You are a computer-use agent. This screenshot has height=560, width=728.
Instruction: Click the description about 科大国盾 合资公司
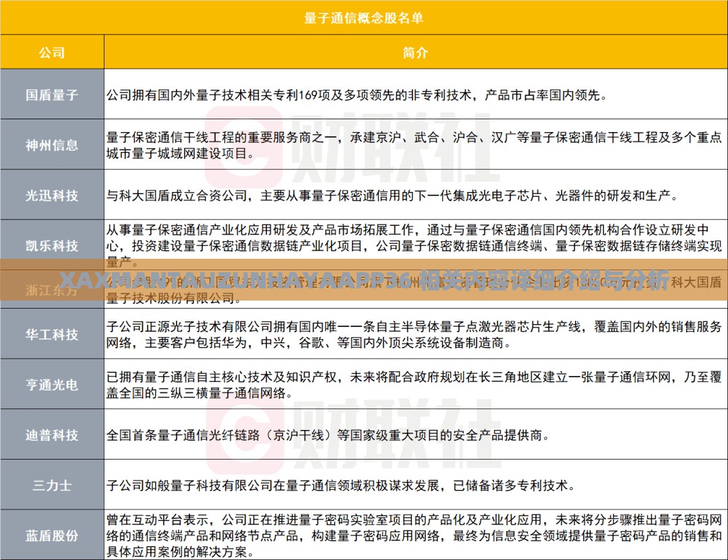point(392,195)
